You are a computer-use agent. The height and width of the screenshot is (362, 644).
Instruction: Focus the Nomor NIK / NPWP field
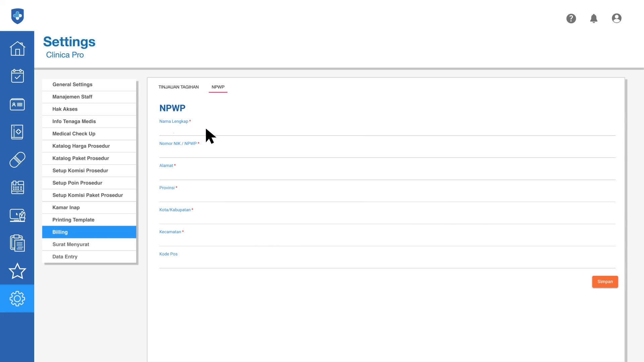tap(387, 152)
